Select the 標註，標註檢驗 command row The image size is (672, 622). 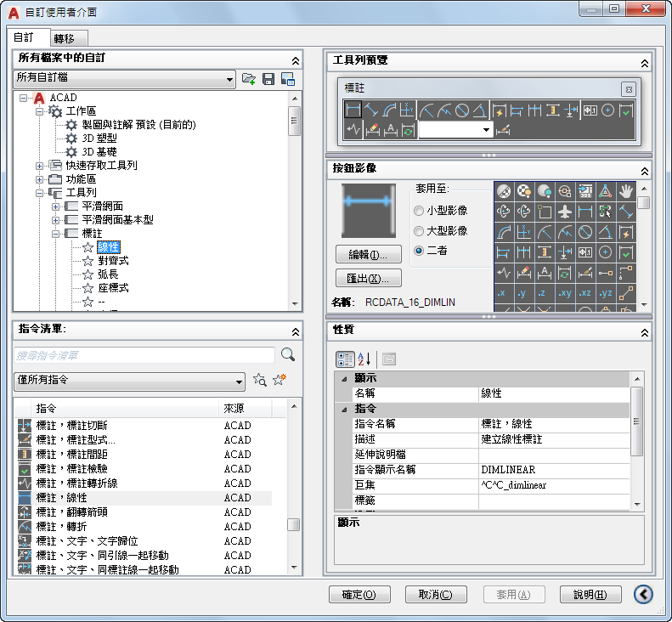(x=143, y=468)
